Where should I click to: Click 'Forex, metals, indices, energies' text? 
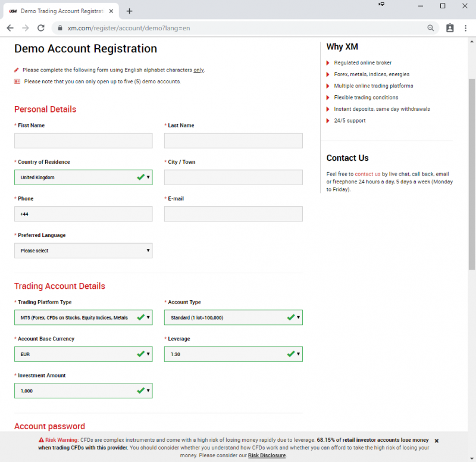coord(371,74)
